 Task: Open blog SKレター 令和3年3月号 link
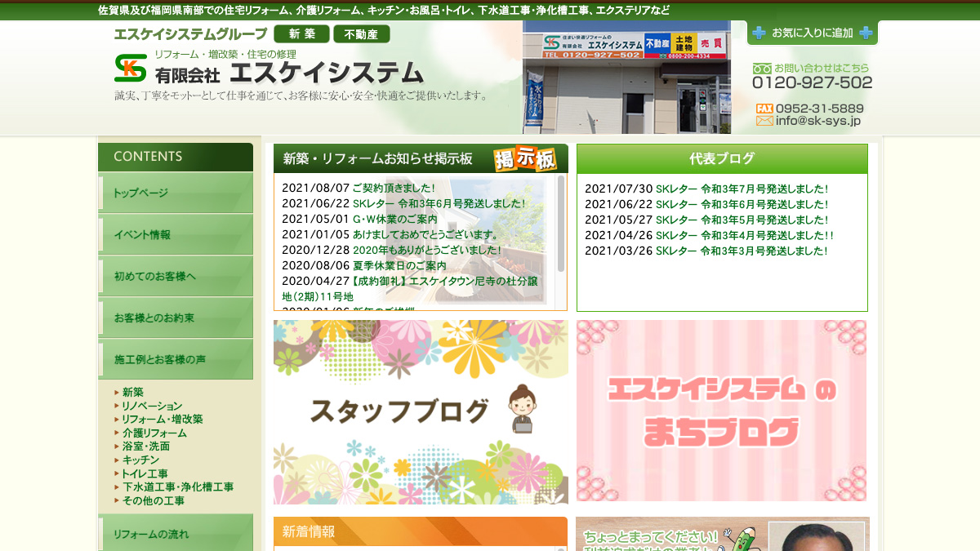[742, 251]
